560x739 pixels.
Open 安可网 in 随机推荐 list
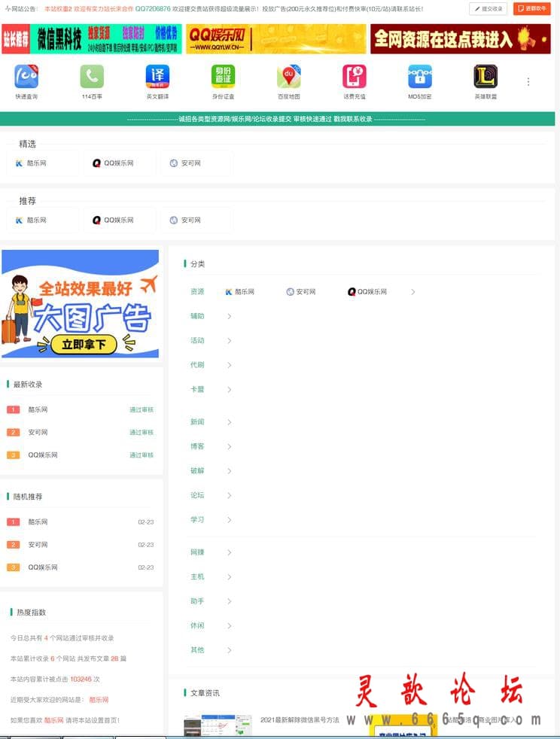pos(38,544)
